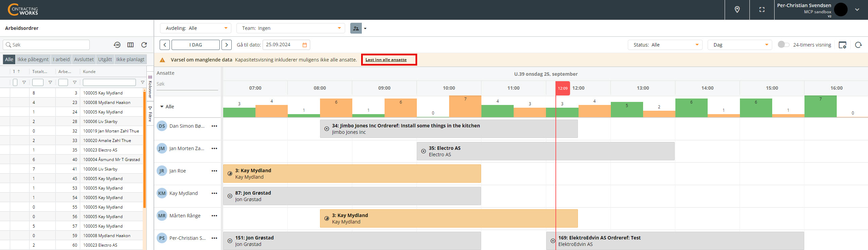Image resolution: width=868 pixels, height=250 pixels.
Task: Open the 87: Jon Grøstad work order
Action: 352,196
